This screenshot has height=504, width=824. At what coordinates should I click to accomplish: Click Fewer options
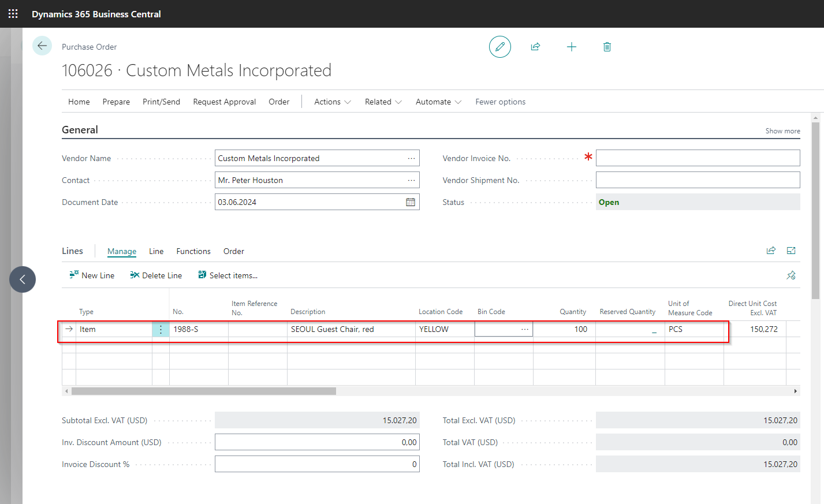point(501,102)
